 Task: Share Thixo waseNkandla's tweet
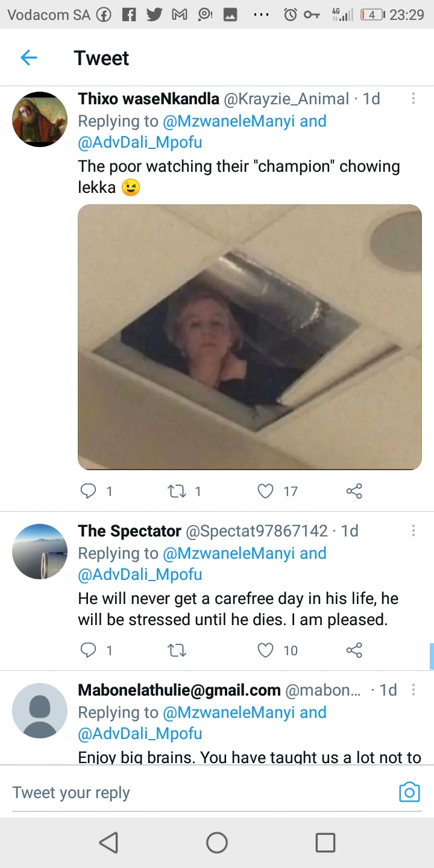354,492
